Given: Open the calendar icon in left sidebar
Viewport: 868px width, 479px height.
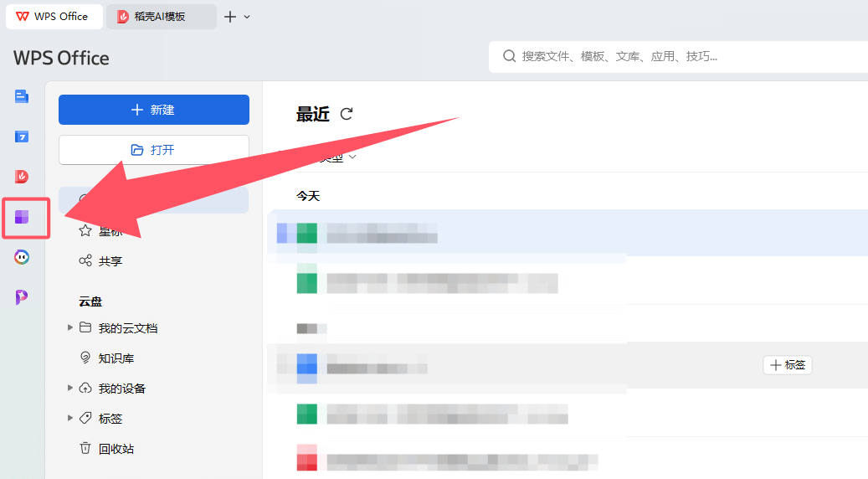Looking at the screenshot, I should click(x=22, y=136).
